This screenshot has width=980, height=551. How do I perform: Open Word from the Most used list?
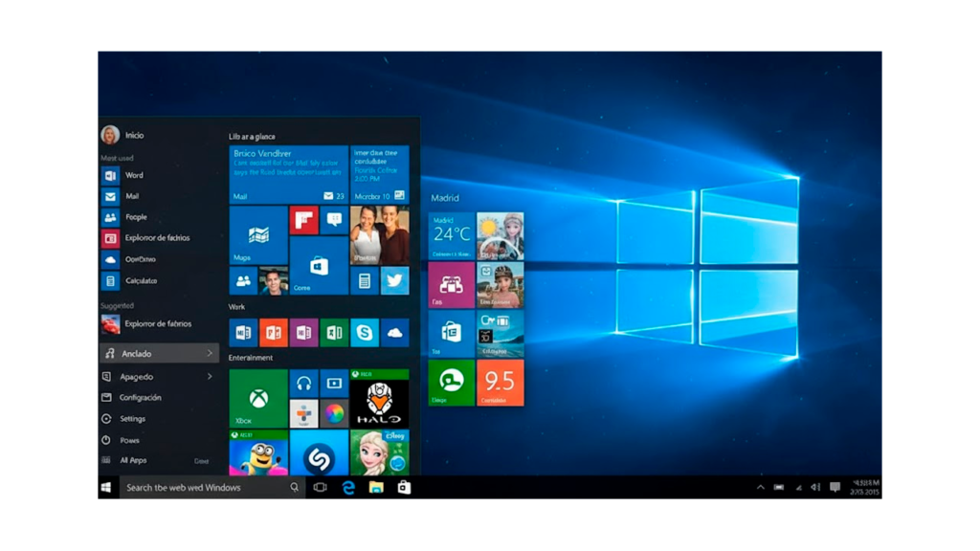(x=133, y=175)
